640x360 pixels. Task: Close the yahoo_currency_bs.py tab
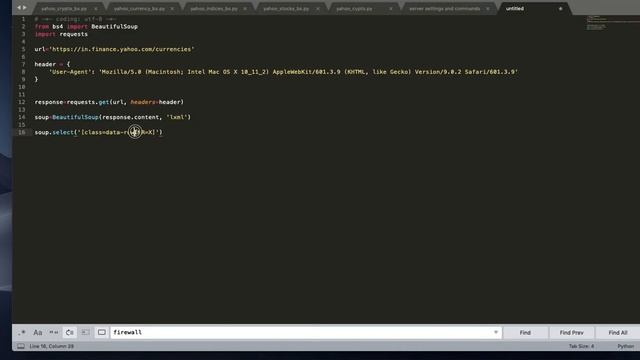click(172, 9)
